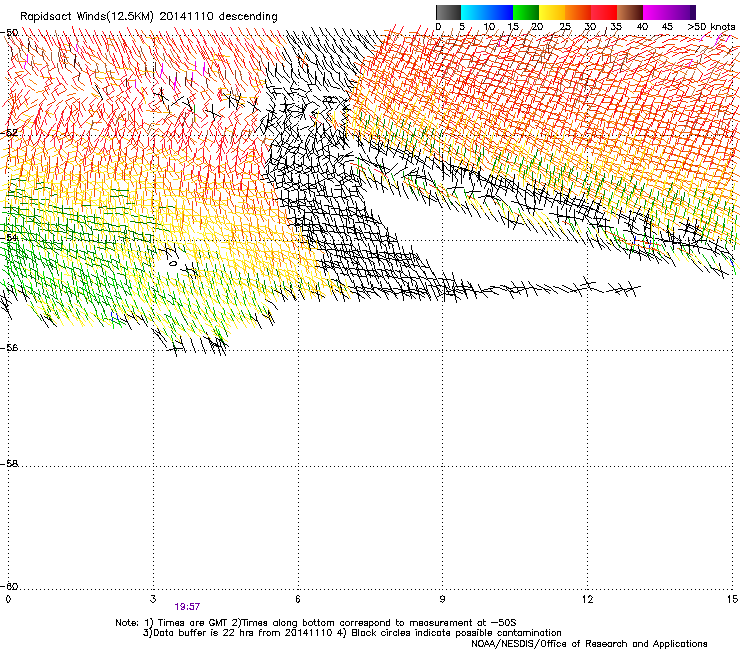
Task: Click the orange 25-30 knots color swatch
Action: pyautogui.click(x=578, y=12)
